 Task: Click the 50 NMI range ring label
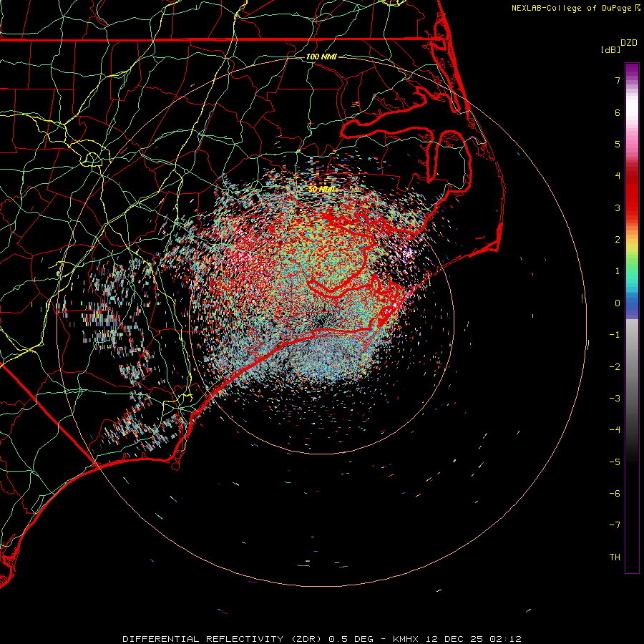pos(321,189)
